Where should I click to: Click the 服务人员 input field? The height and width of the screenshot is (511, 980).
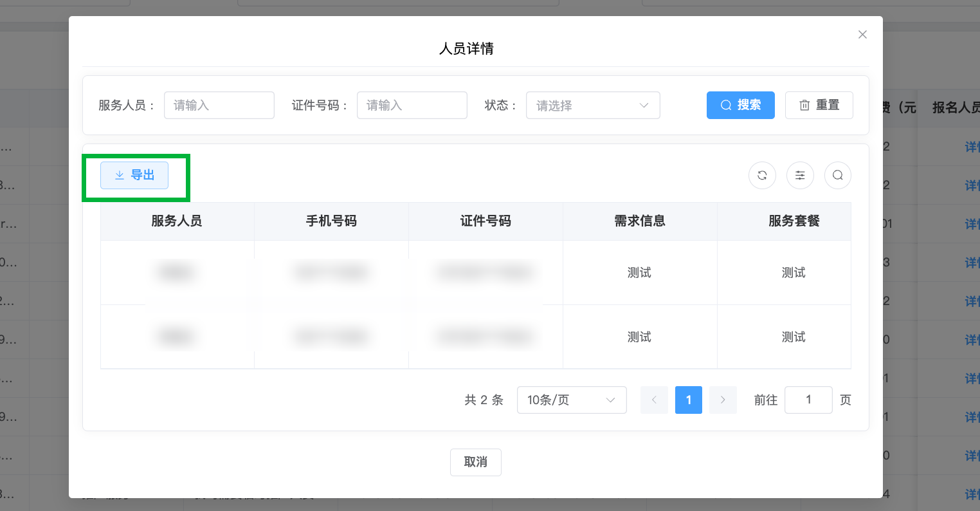pyautogui.click(x=219, y=106)
